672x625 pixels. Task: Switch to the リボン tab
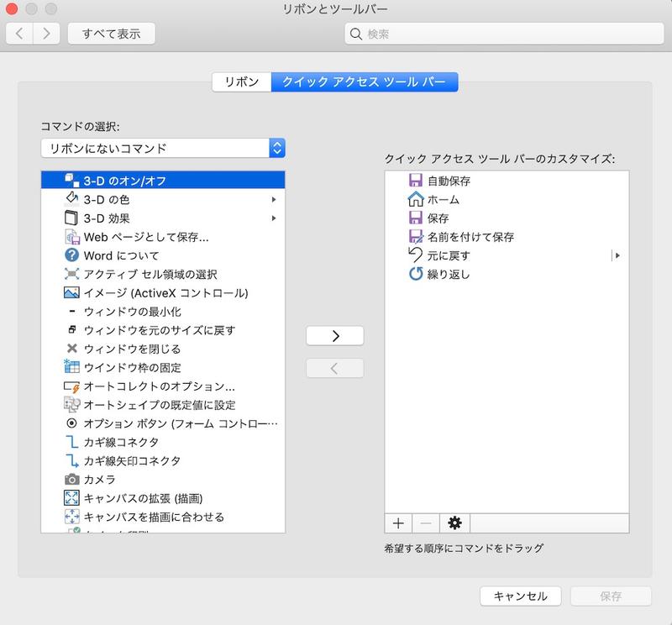(242, 82)
